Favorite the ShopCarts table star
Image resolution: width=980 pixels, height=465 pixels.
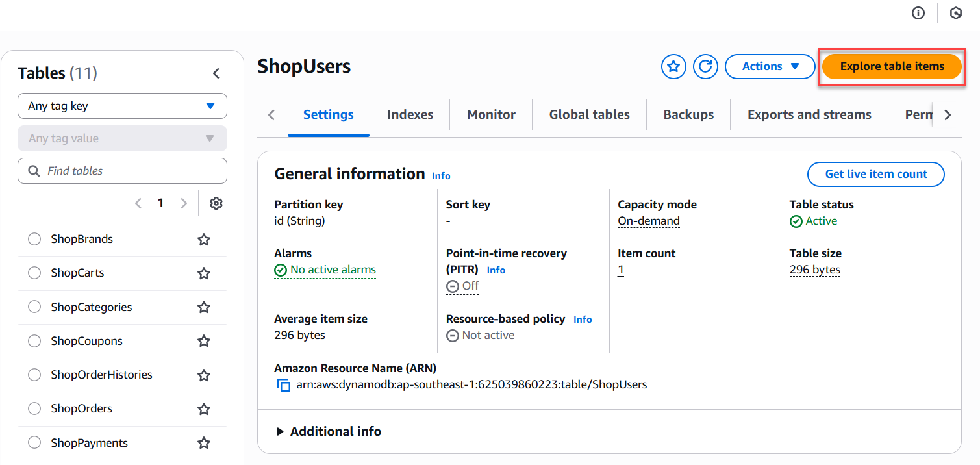pos(204,273)
